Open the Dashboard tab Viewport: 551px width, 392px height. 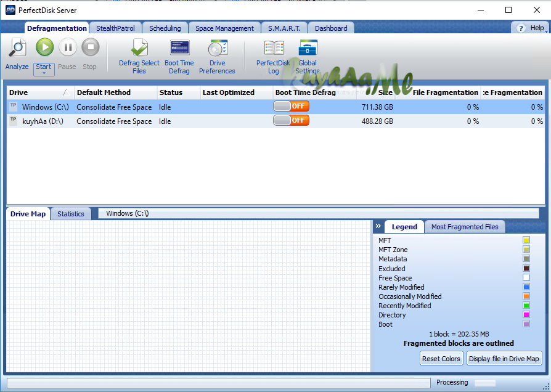[331, 28]
